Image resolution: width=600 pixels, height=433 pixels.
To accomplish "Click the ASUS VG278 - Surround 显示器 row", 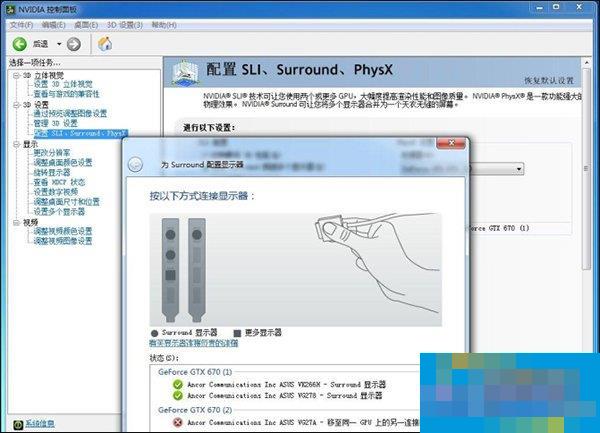I will 285,395.
